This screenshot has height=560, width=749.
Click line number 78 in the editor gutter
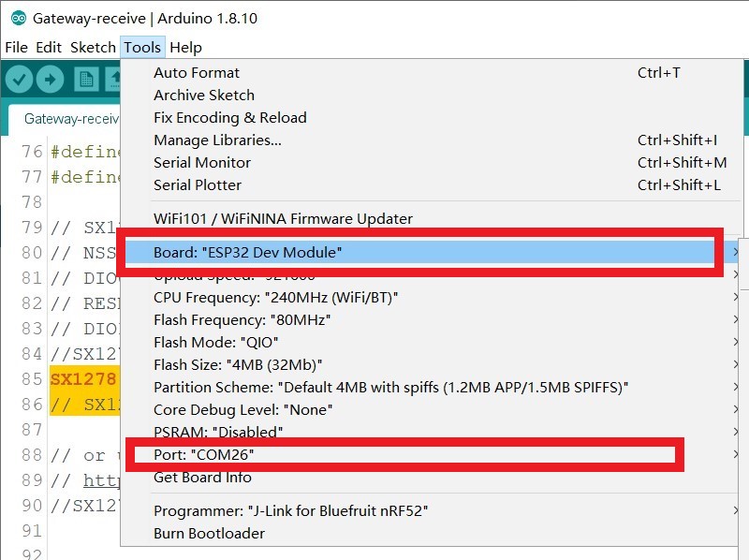32,202
